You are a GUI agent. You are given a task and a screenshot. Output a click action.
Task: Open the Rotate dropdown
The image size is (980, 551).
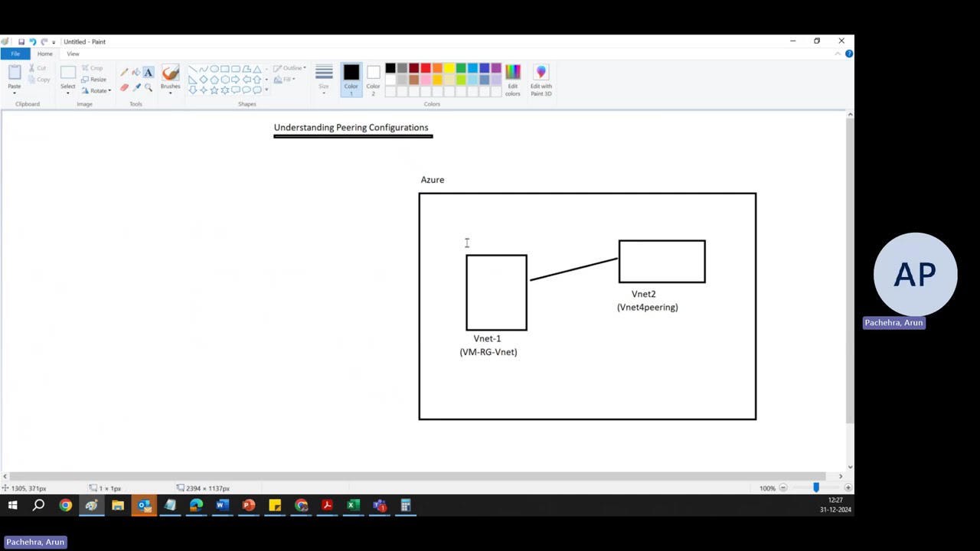coord(96,90)
